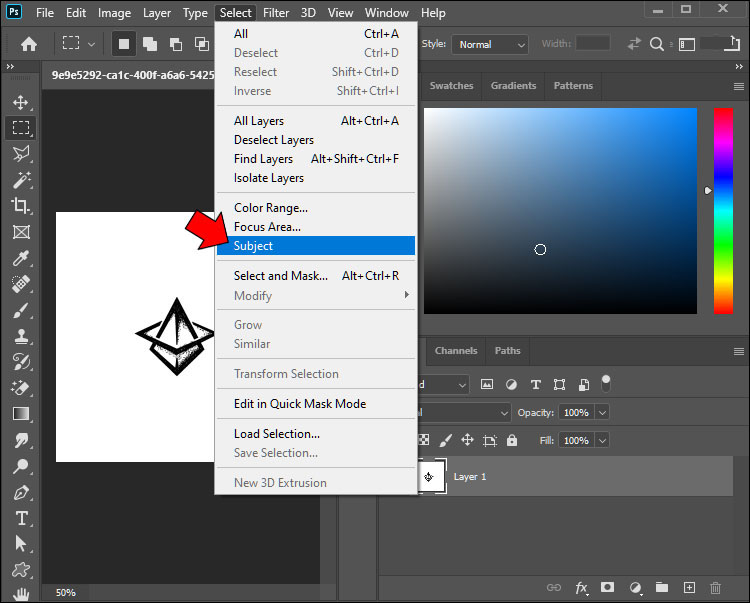Screen dimensions: 750x603
Task: Enable Subtract from selection mode
Action: (176, 44)
